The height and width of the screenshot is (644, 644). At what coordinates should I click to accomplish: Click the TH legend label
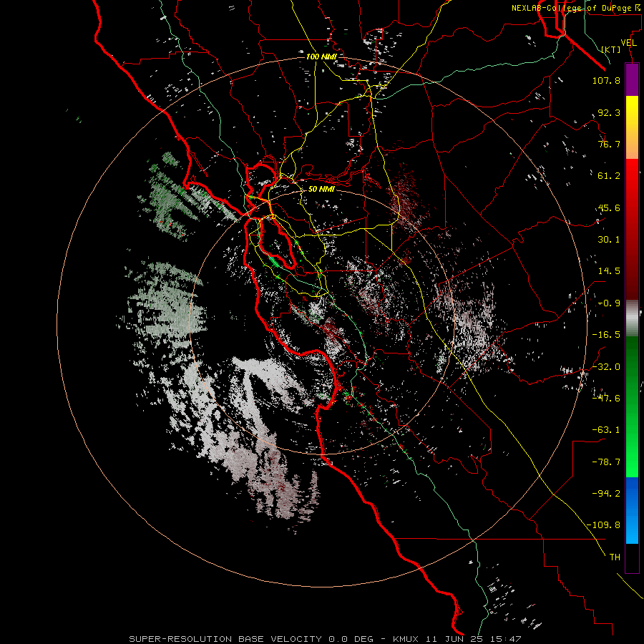(615, 557)
